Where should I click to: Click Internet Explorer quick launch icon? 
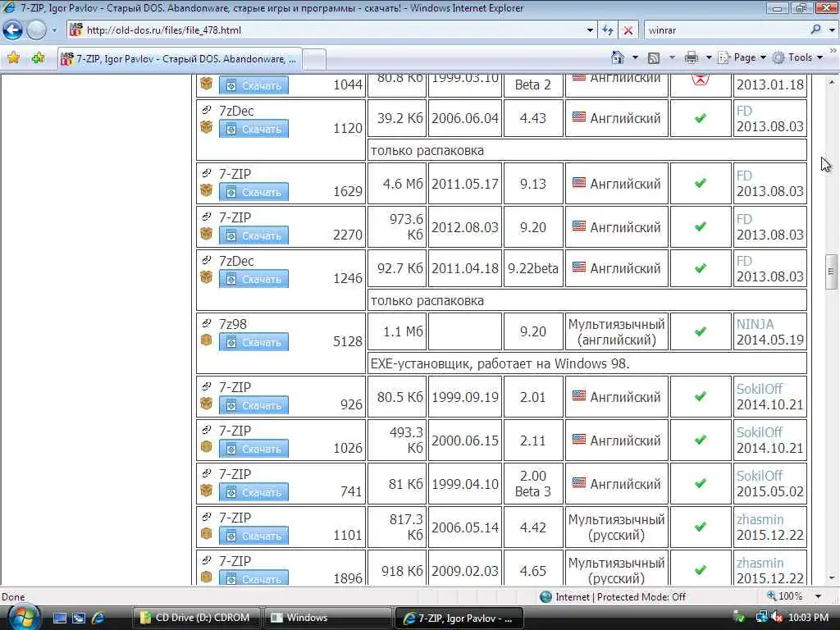tap(98, 619)
